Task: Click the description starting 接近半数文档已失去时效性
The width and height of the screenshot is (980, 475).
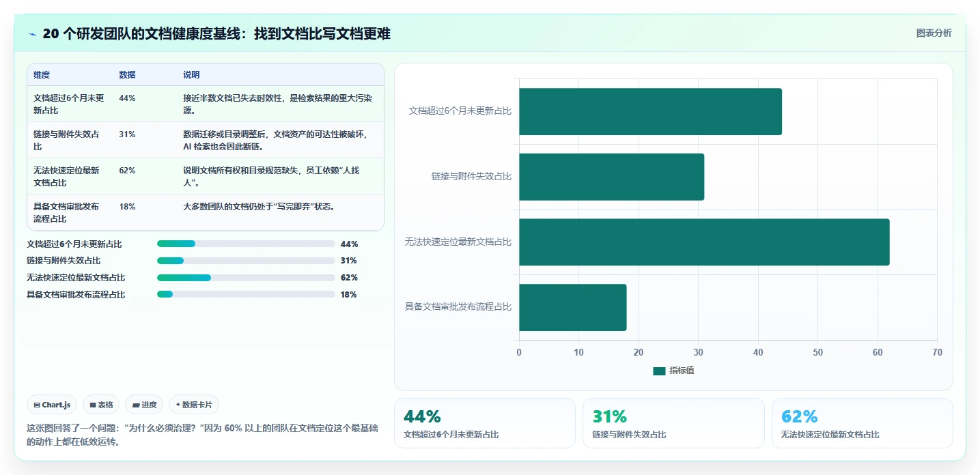Action: tap(277, 104)
